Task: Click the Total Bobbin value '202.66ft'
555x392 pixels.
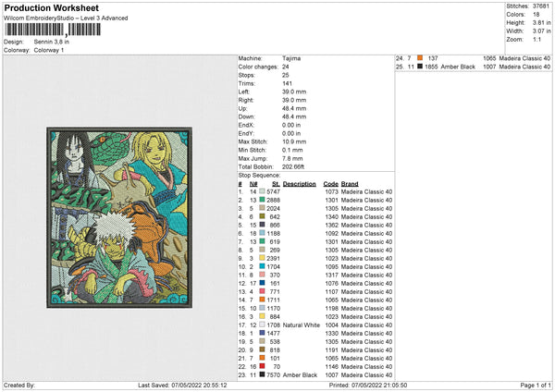Action: [x=293, y=166]
